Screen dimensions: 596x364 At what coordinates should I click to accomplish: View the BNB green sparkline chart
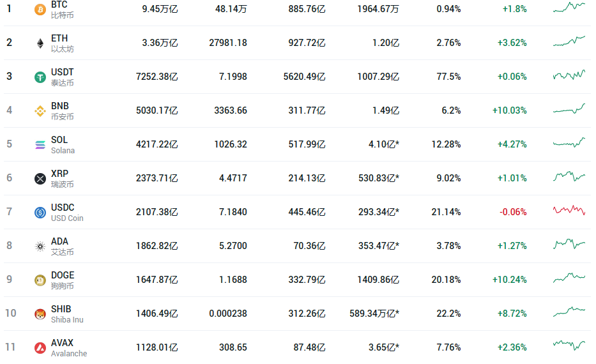[569, 109]
